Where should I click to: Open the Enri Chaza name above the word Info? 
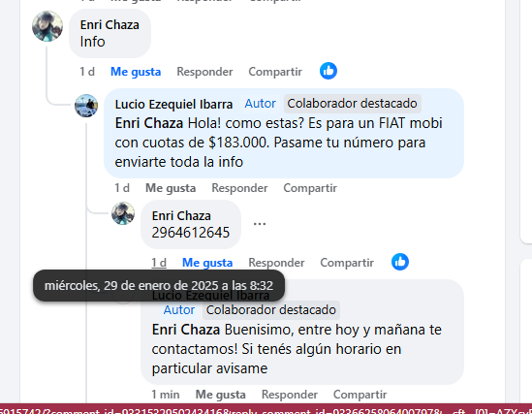pos(110,25)
